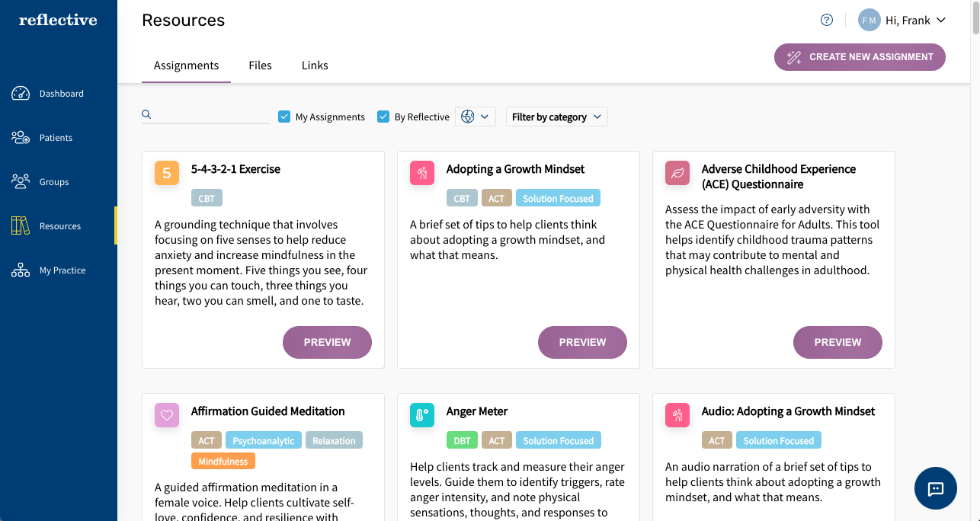Preview the 5-4-3-2-1 Exercise assignment
The width and height of the screenshot is (980, 521).
tap(327, 343)
